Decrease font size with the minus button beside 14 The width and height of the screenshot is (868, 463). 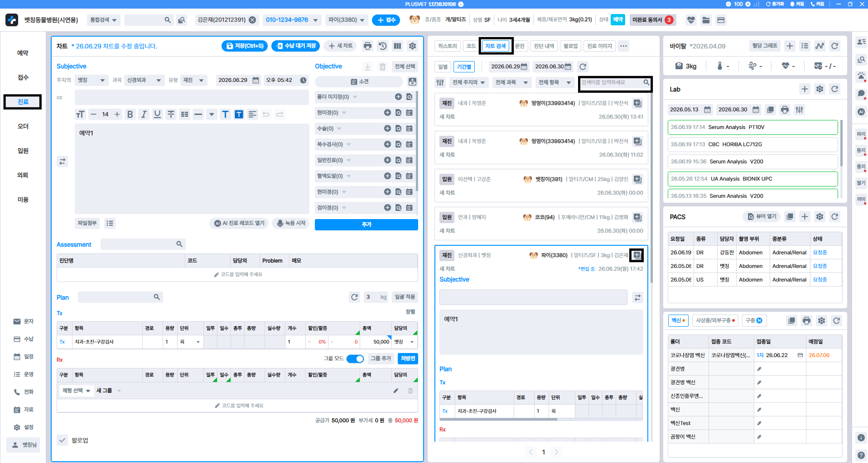93,114
